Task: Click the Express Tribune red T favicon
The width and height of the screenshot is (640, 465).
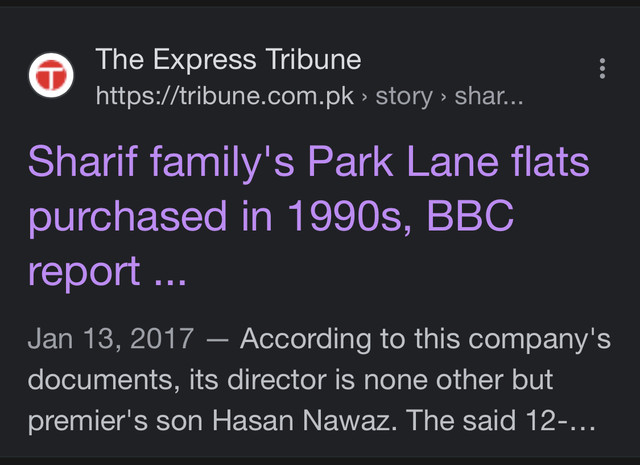Action: [51, 76]
